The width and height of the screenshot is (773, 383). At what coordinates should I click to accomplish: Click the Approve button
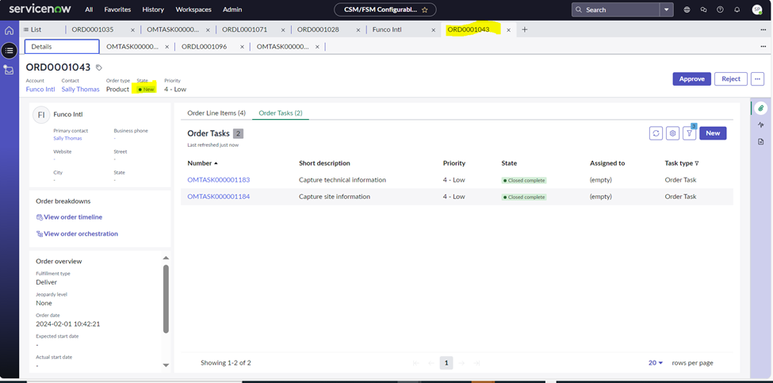[692, 79]
